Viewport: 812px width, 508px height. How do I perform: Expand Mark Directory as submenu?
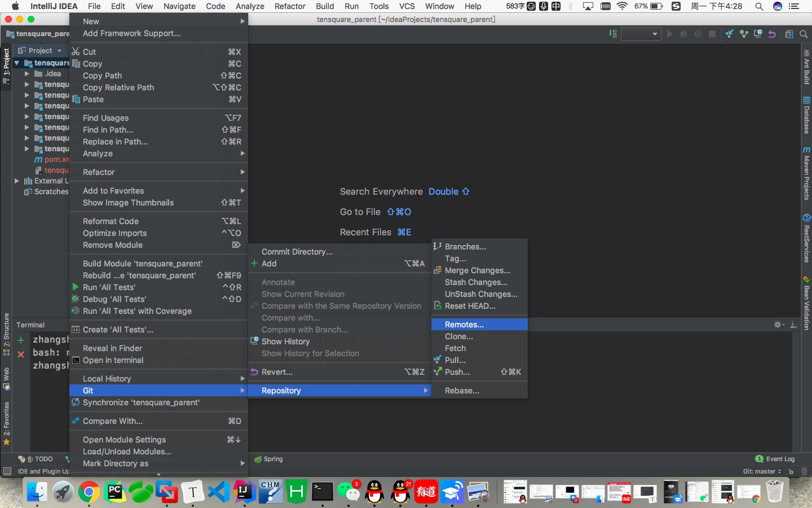click(158, 463)
